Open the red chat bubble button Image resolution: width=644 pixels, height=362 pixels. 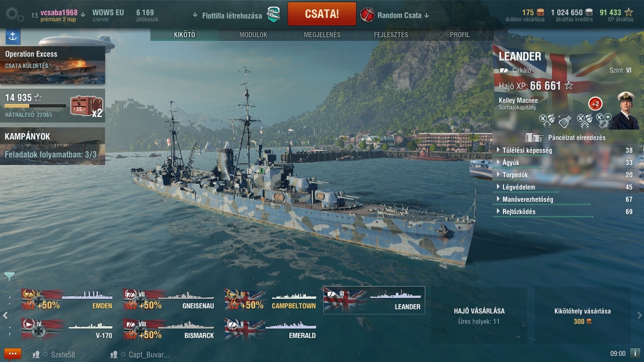click(13, 354)
